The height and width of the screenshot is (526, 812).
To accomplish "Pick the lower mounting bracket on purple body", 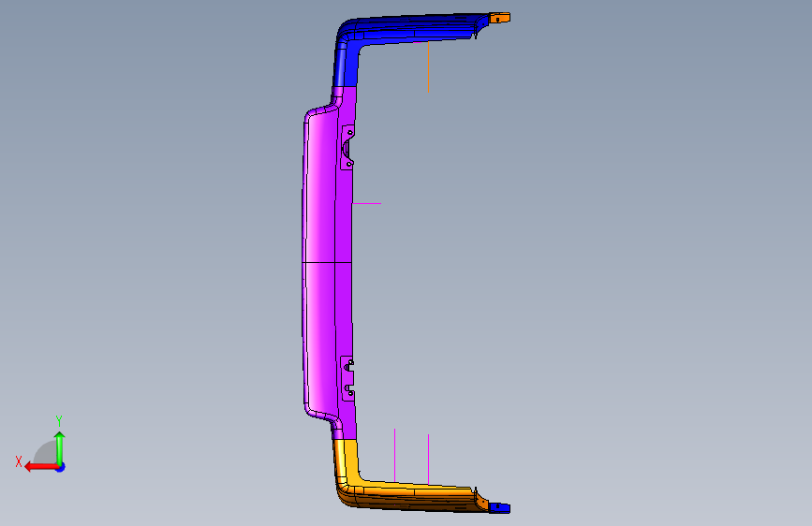I will click(347, 378).
